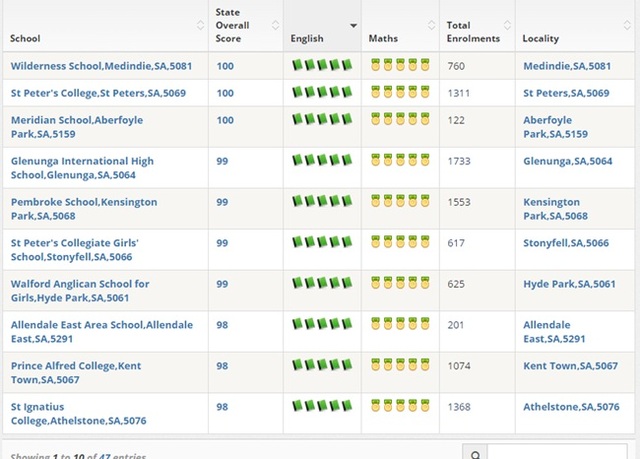Sort table by School column
The height and width of the screenshot is (459, 640).
click(x=100, y=39)
